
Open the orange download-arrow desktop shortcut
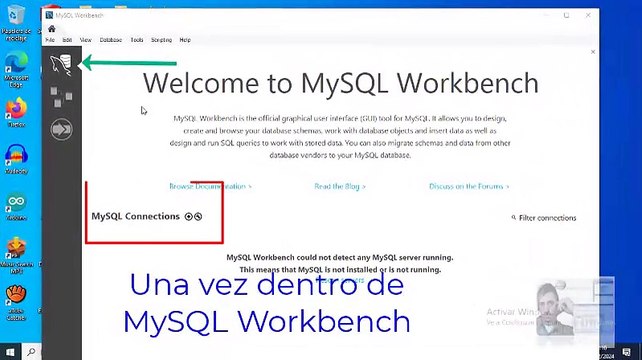(16, 255)
